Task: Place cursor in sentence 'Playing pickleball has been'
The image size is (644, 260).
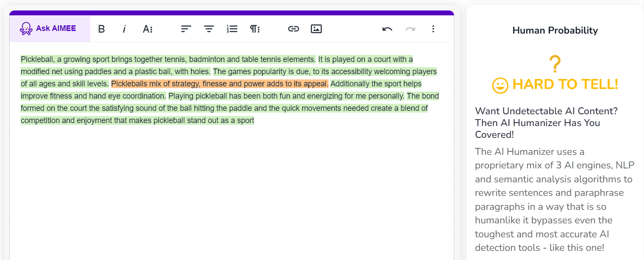Action: (286, 96)
